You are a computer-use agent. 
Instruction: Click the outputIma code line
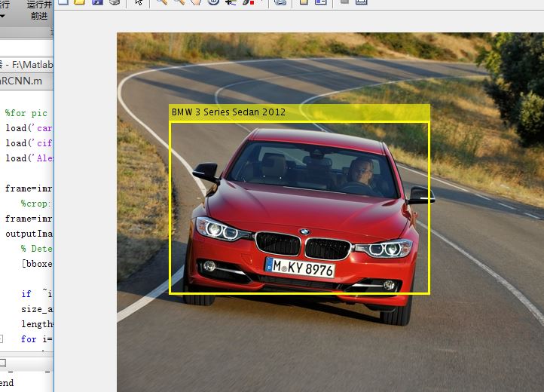pos(29,234)
